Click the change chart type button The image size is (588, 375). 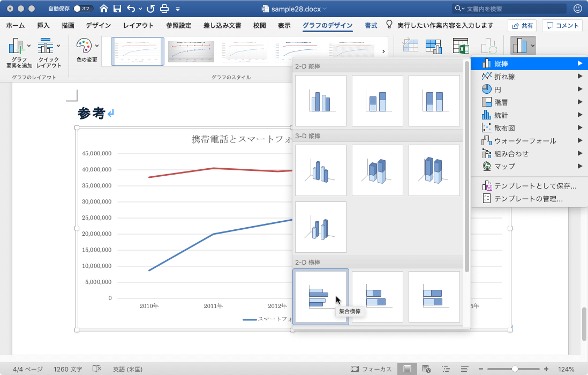point(523,46)
